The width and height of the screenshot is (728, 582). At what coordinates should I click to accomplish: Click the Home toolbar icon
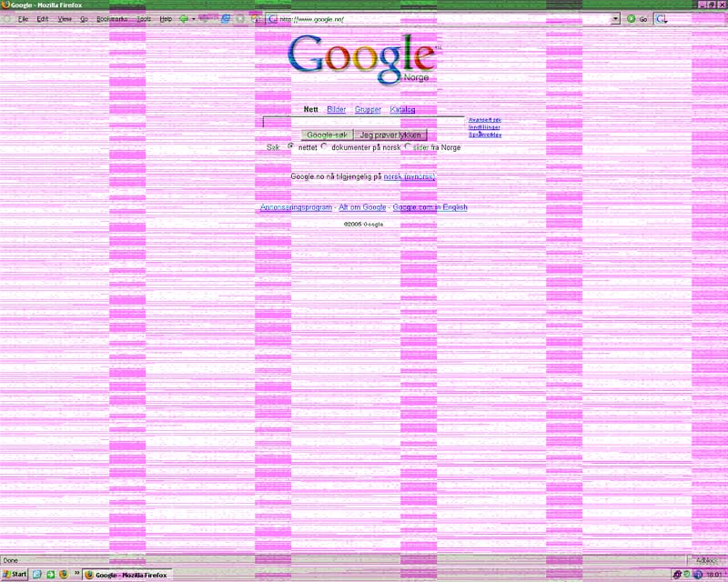(255, 19)
